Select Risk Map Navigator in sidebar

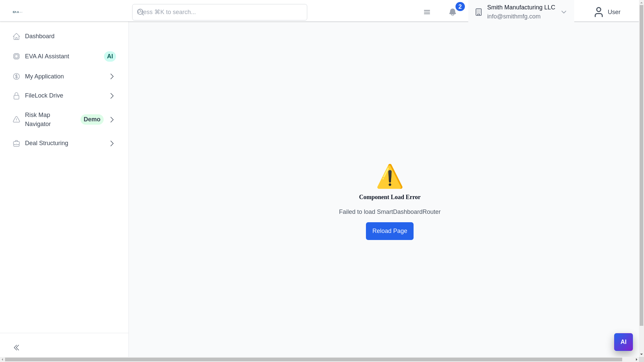64,119
